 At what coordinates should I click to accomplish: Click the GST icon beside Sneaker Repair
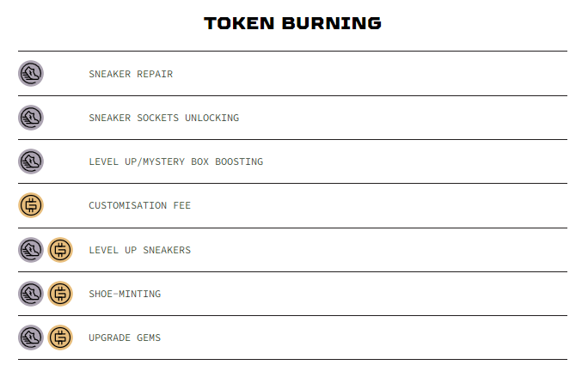click(31, 74)
